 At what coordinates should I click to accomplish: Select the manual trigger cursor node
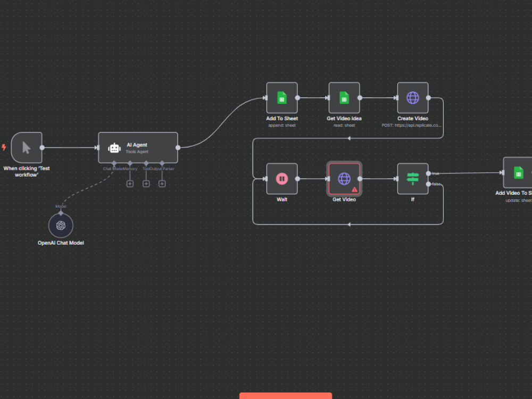click(x=27, y=147)
